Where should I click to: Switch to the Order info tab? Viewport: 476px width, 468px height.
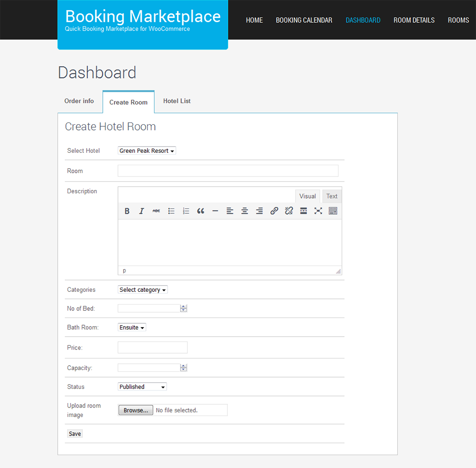[79, 101]
